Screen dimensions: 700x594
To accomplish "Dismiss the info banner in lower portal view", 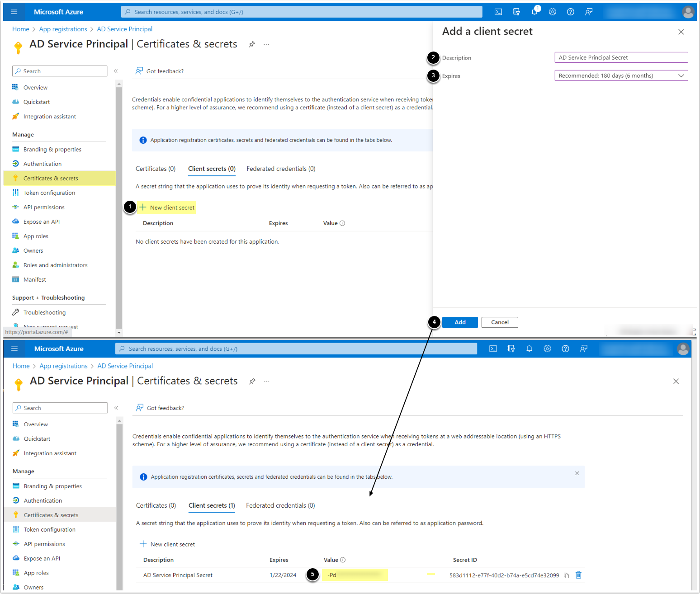I will (577, 473).
